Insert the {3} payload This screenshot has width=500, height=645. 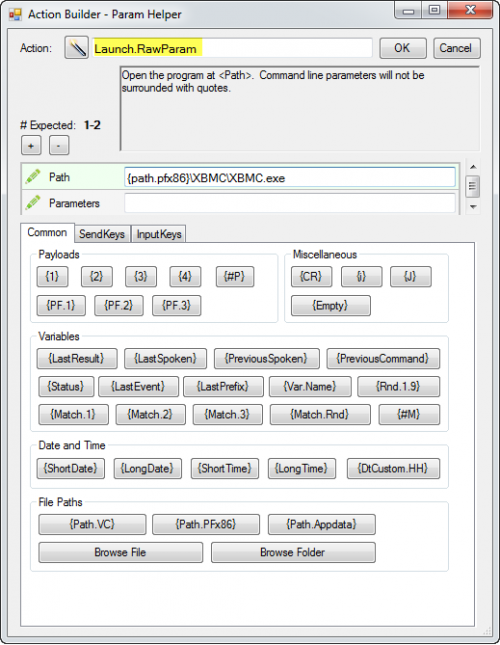click(x=141, y=276)
